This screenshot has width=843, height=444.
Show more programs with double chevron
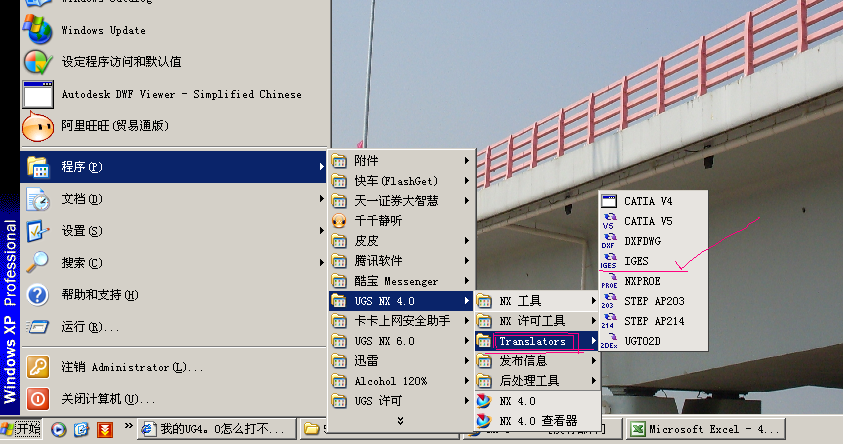pos(401,421)
